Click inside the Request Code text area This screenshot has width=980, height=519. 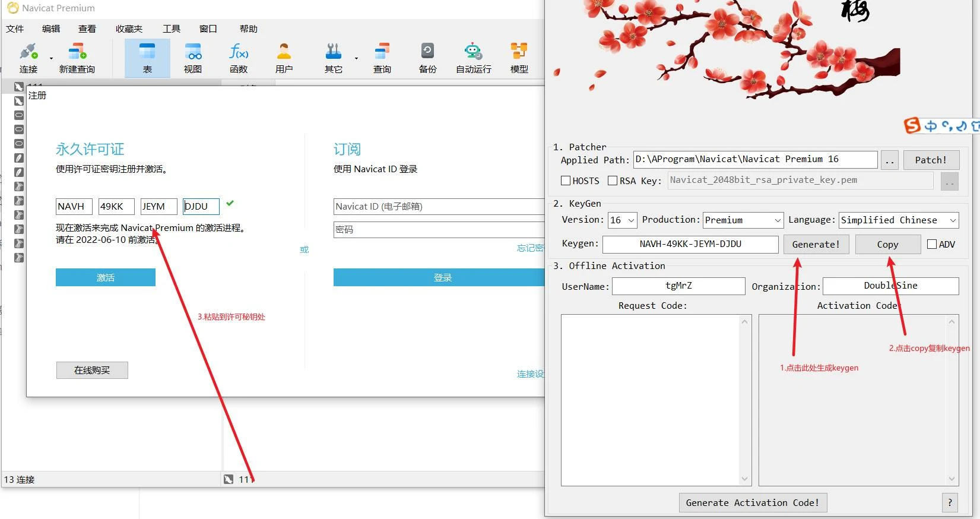pos(650,400)
